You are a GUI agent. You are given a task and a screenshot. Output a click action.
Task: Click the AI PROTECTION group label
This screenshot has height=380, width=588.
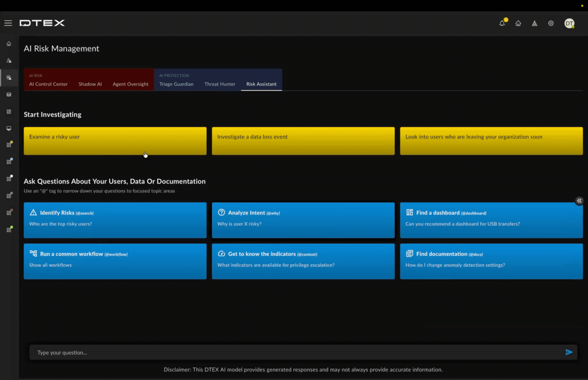click(x=174, y=76)
